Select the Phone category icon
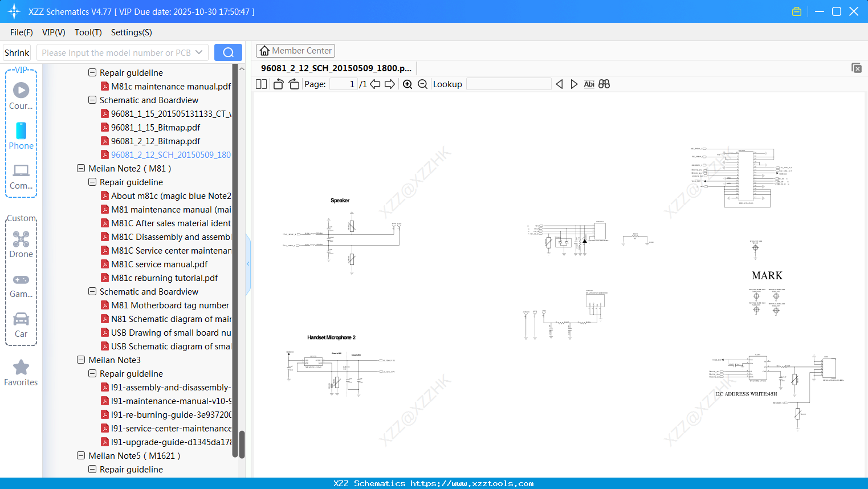 click(x=21, y=136)
